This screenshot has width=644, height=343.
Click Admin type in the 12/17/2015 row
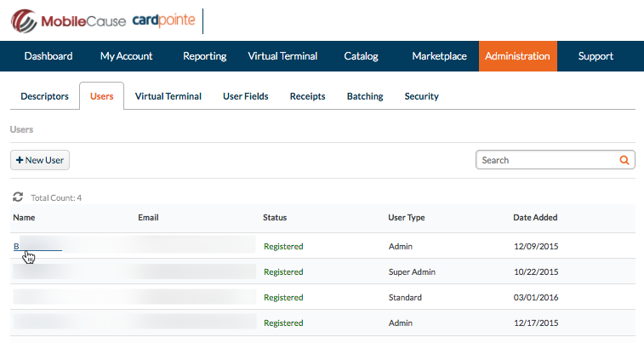coord(401,323)
